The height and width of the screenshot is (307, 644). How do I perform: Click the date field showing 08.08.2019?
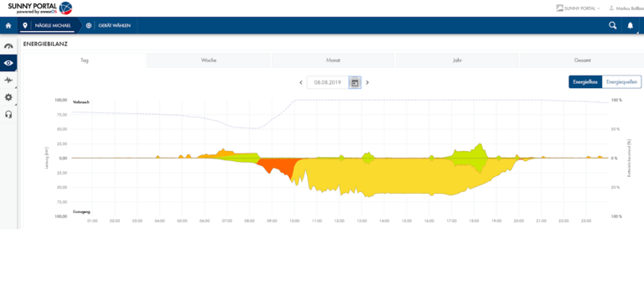(x=328, y=82)
